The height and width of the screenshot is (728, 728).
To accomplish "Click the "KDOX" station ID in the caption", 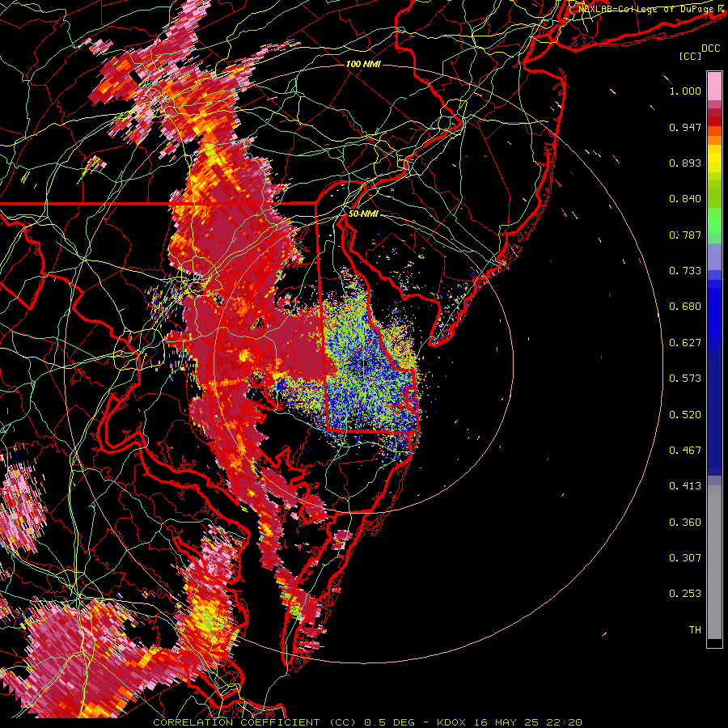I will (451, 722).
